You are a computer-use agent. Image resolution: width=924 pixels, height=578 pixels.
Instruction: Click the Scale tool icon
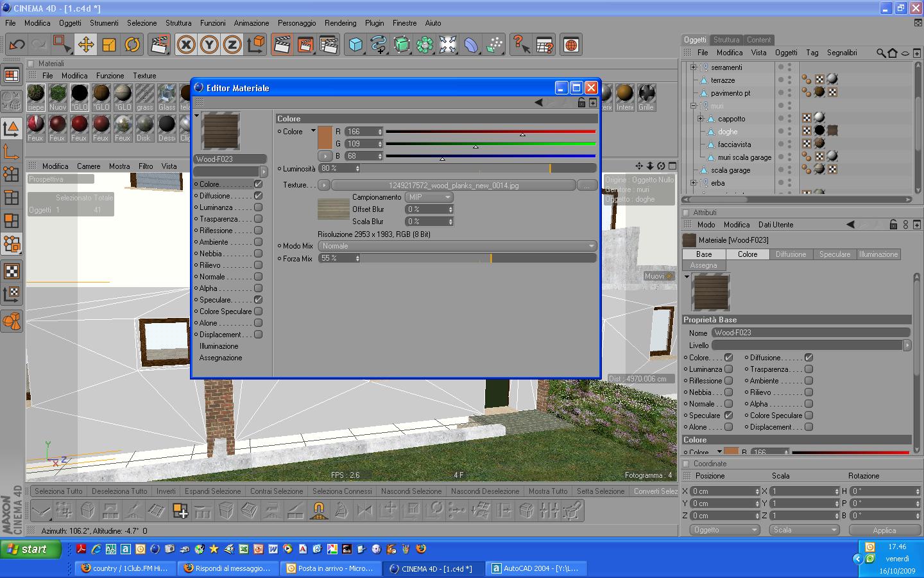click(109, 45)
